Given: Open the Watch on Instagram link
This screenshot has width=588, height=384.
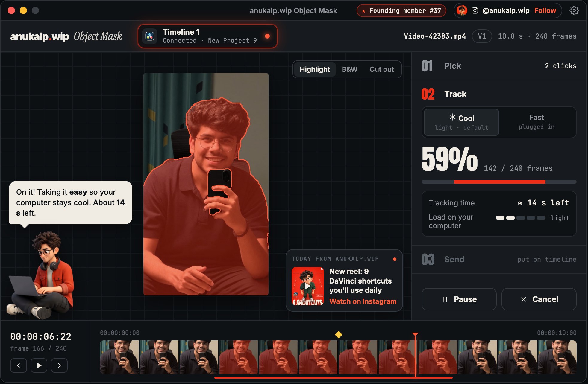Looking at the screenshot, I should [363, 301].
